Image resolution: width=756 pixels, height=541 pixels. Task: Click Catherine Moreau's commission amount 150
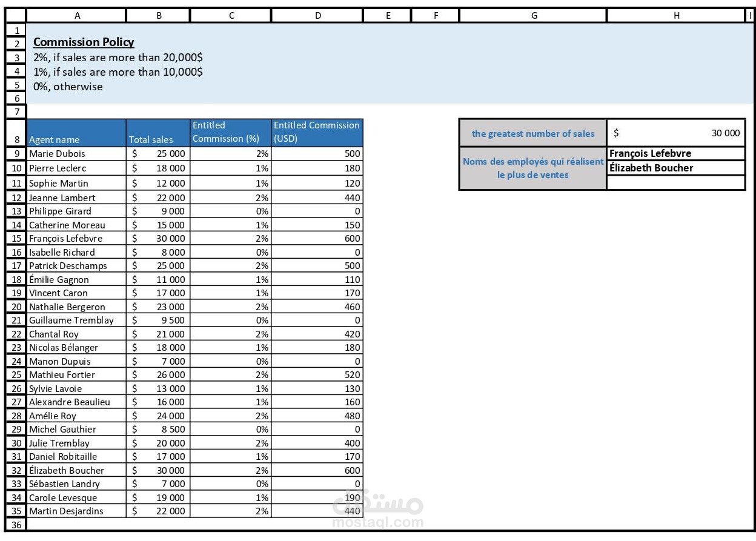coord(317,225)
